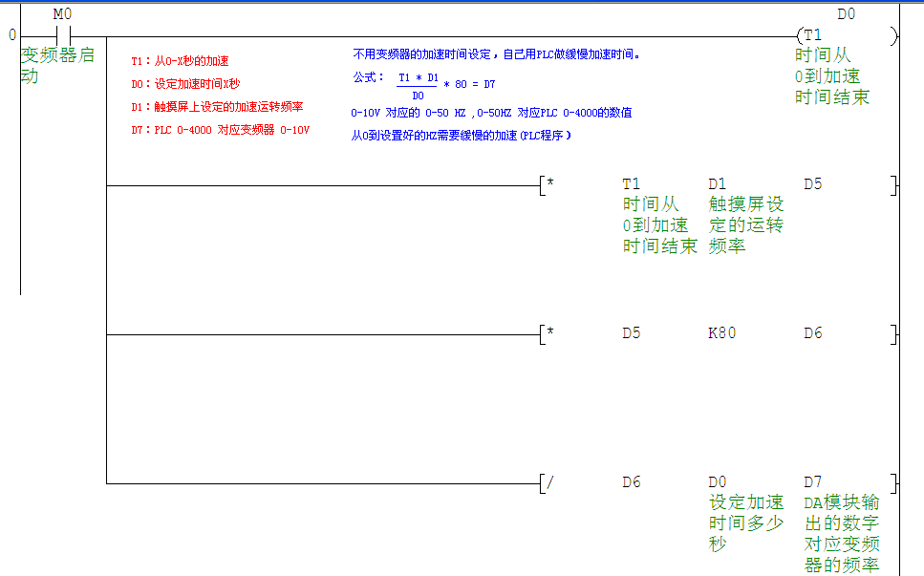This screenshot has height=576, width=924.
Task: Click step number 0 at rung start
Action: coord(11,36)
